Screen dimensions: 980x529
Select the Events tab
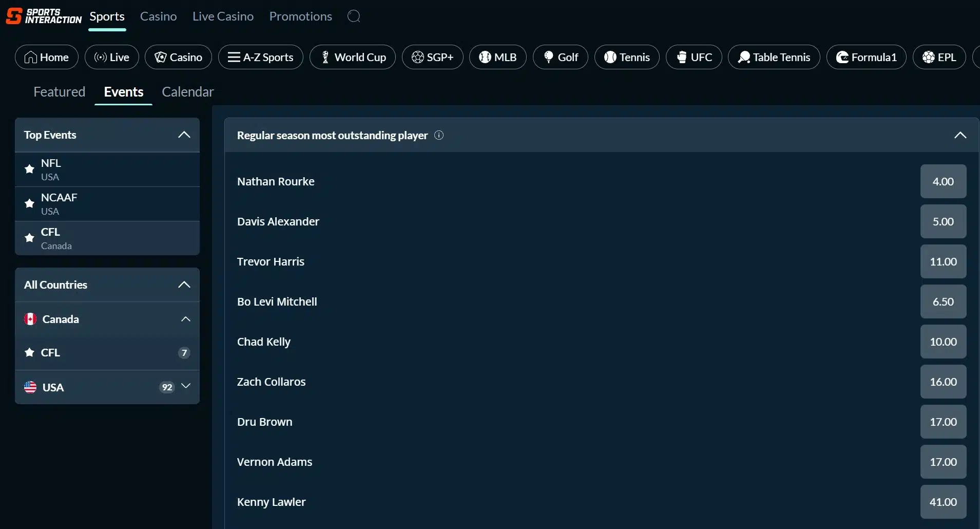tap(124, 92)
